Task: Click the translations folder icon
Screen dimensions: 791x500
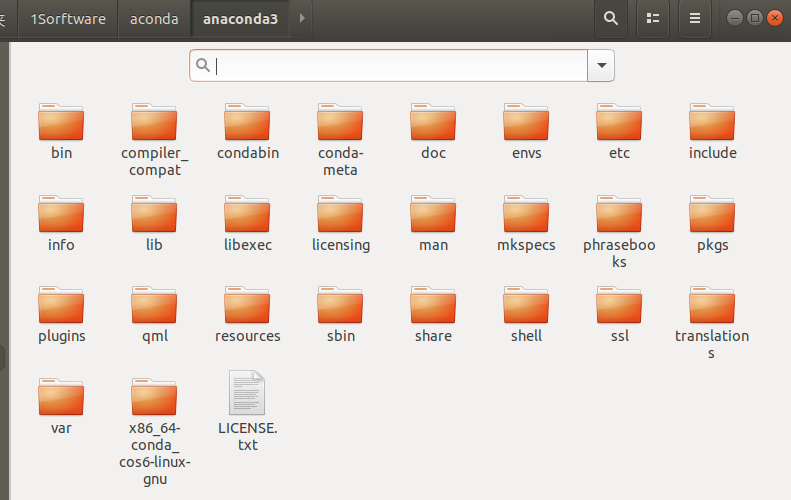Action: coord(712,306)
